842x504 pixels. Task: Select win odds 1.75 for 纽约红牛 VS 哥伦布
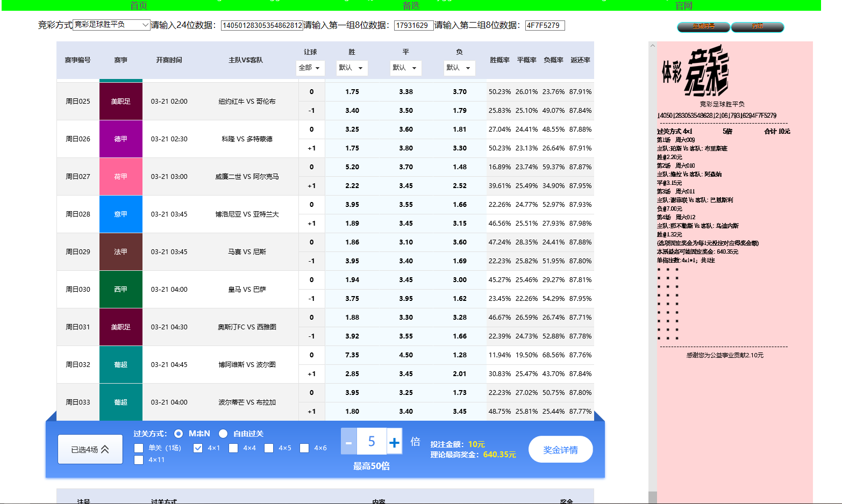click(352, 92)
